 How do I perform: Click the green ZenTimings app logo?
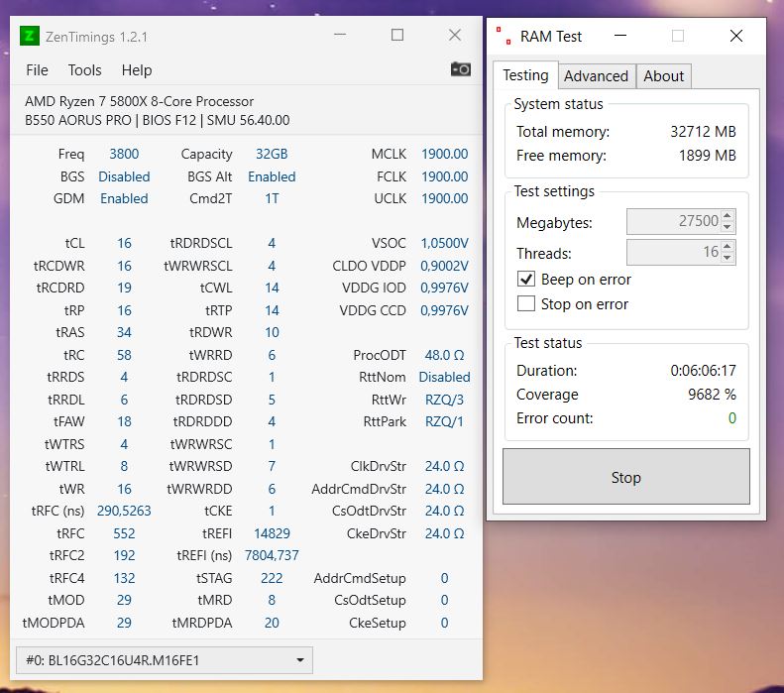tap(30, 36)
